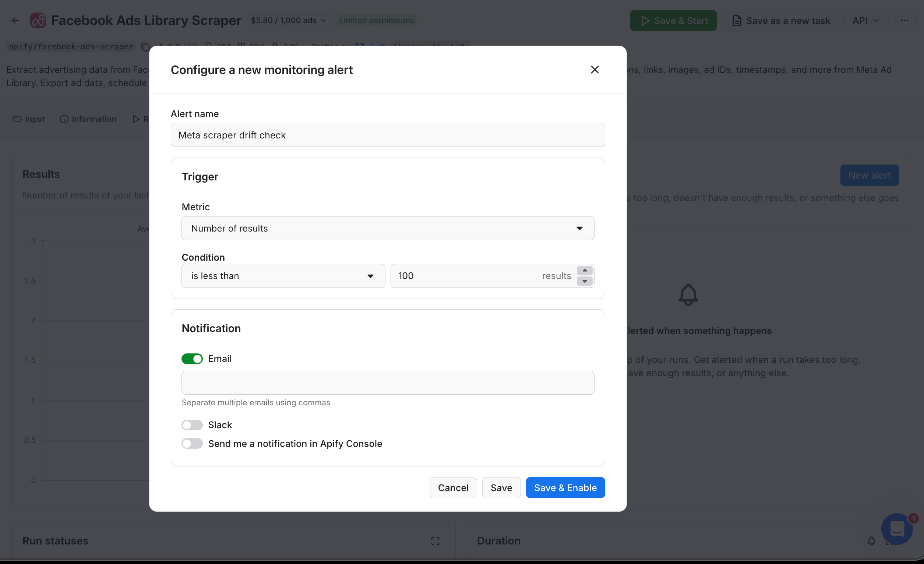Screen dimensions: 924x564
Task: Click the Facebook Ads Library Scraper logo
Action: [x=38, y=20]
